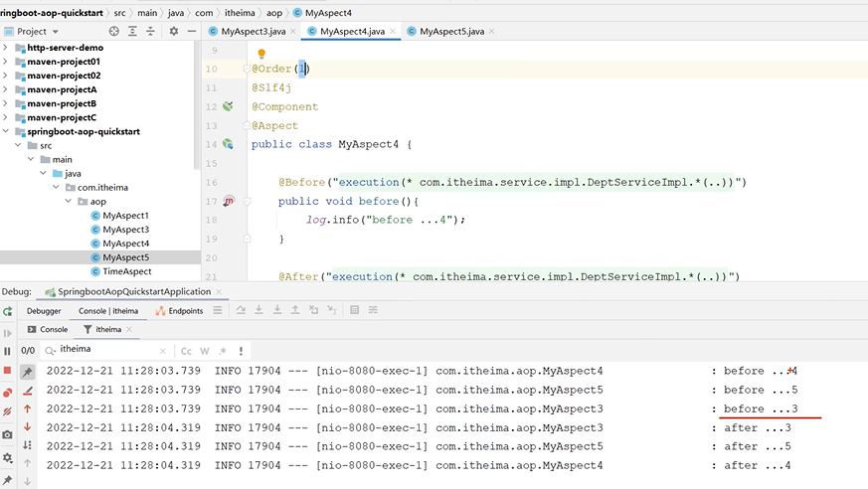Click Run to Cursor icon
868x489 pixels.
click(332, 310)
